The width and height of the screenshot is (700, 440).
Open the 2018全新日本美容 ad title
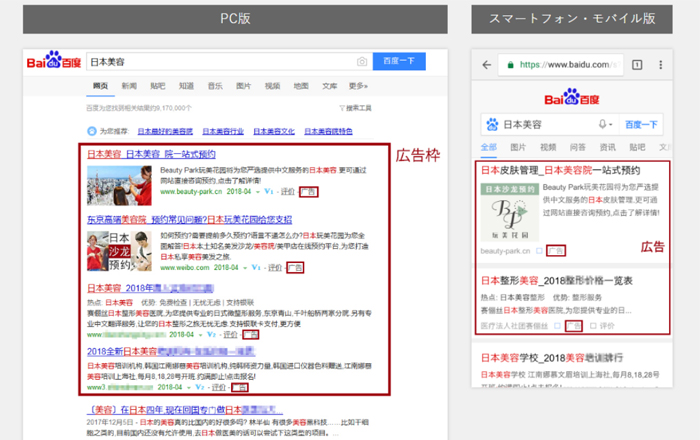(171, 352)
